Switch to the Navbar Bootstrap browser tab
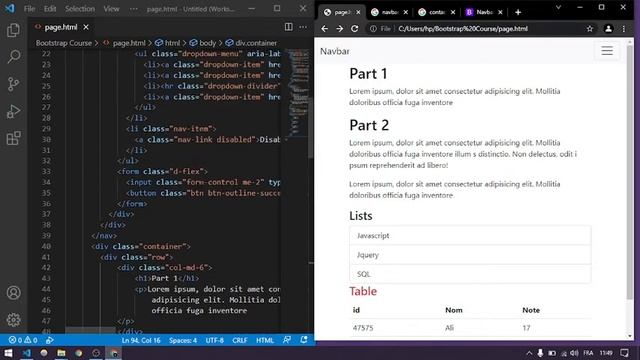This screenshot has height=360, width=640. pyautogui.click(x=484, y=12)
